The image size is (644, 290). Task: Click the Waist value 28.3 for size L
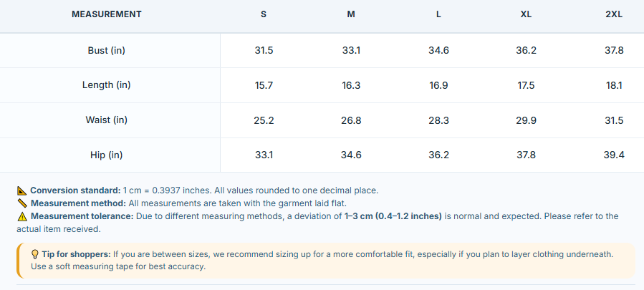tap(438, 120)
